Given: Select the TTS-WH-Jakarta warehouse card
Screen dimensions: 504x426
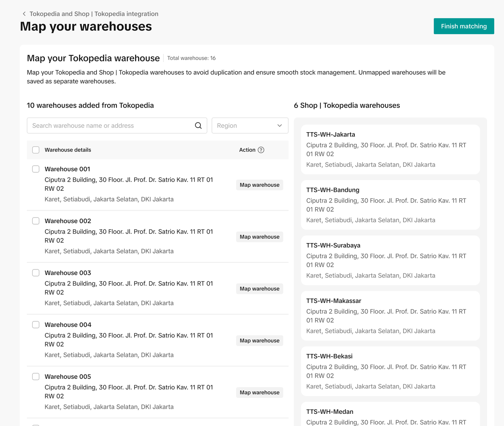Looking at the screenshot, I should tap(390, 149).
